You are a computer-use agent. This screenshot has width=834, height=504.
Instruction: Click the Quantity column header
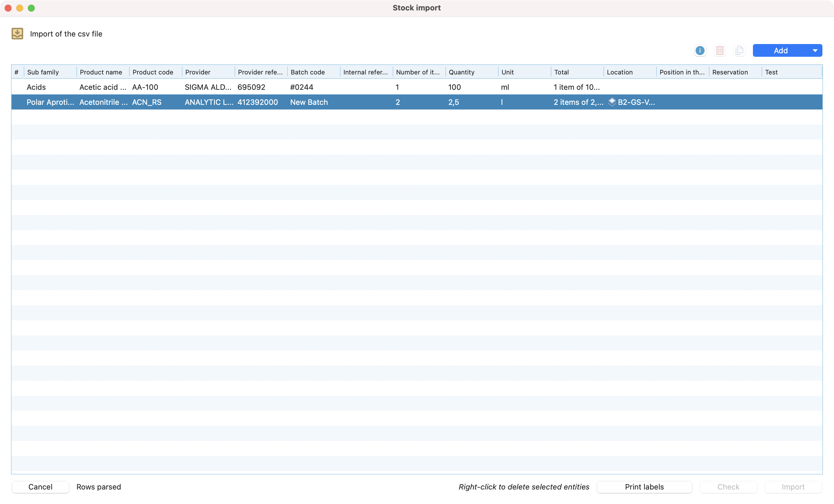click(x=461, y=72)
